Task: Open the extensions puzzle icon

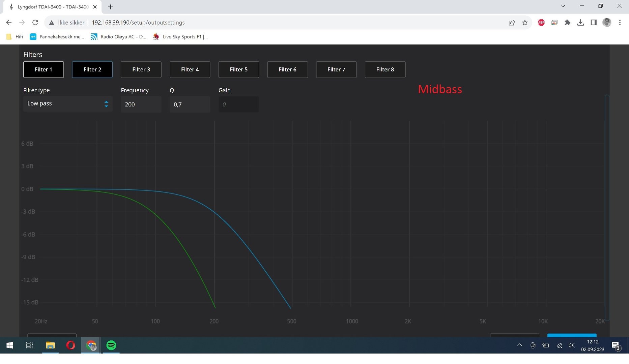Action: tap(567, 23)
